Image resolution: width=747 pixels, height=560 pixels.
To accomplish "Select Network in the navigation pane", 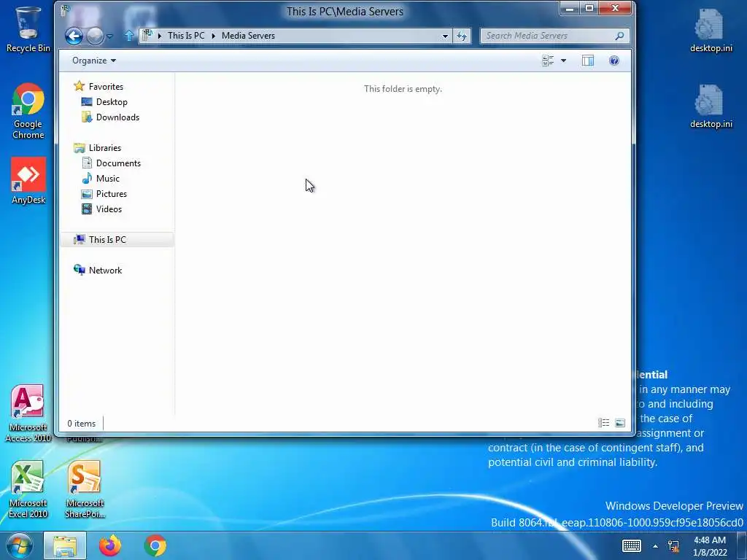I will pyautogui.click(x=98, y=270).
